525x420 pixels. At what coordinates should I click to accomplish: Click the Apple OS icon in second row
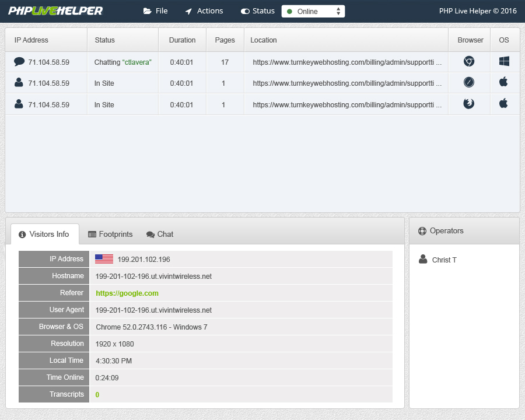tap(504, 82)
